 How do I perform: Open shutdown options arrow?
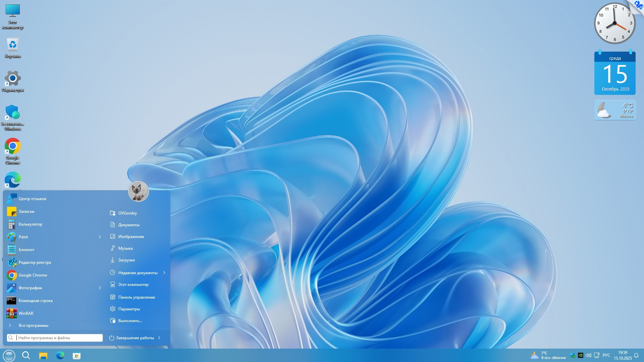click(159, 338)
